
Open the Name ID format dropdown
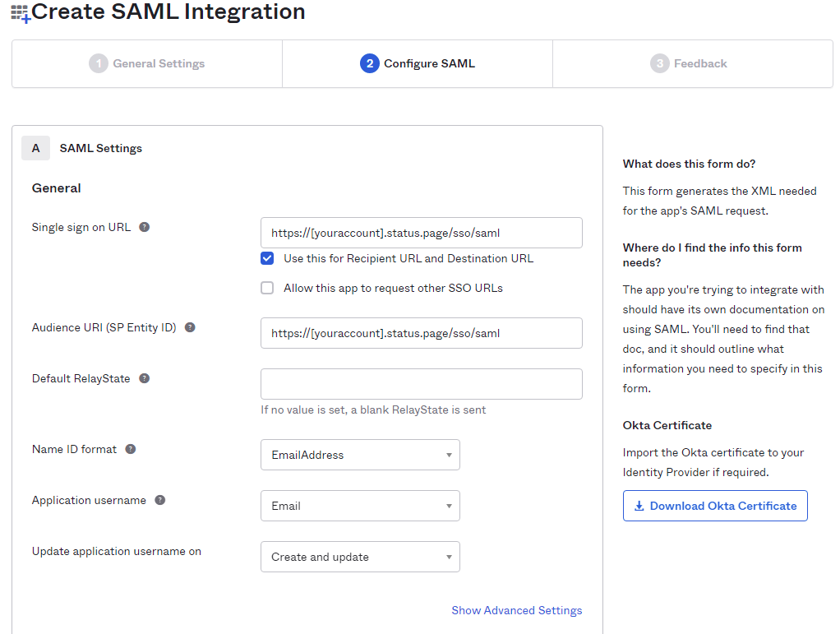[360, 455]
